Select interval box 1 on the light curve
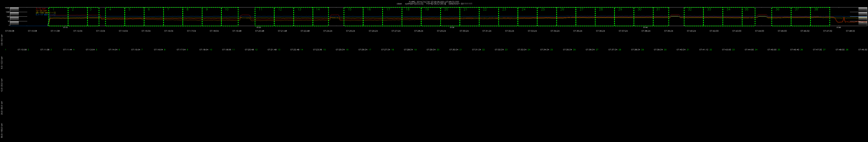 58,16
